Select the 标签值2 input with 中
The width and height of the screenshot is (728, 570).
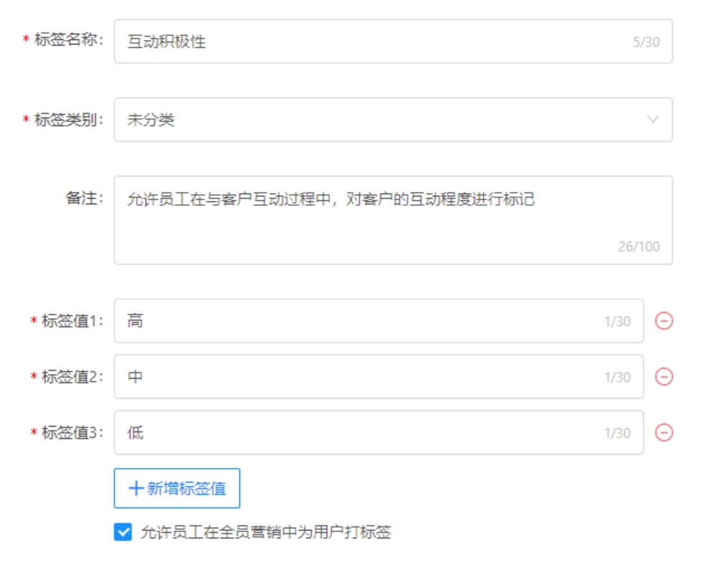(x=379, y=376)
